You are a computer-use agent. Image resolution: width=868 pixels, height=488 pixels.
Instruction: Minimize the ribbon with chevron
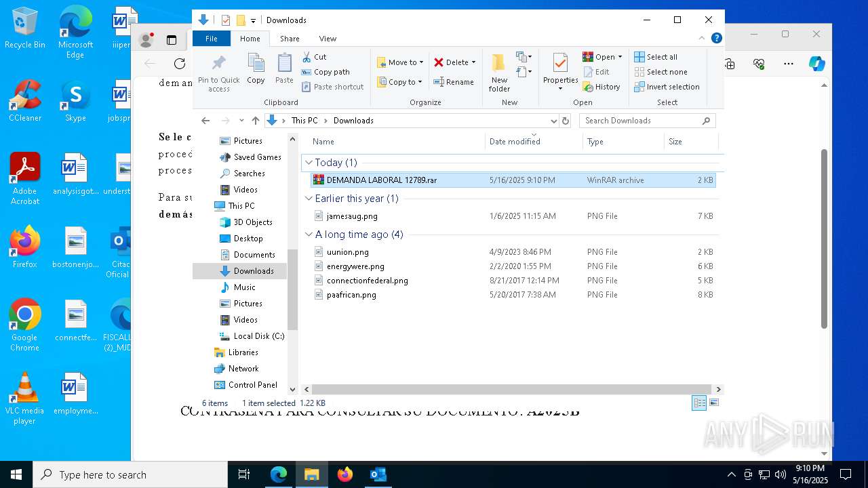pyautogui.click(x=703, y=39)
